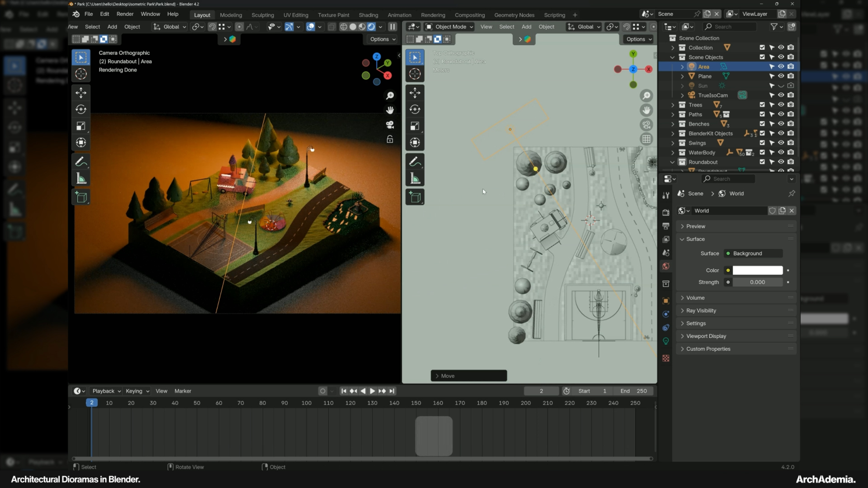The height and width of the screenshot is (488, 868).
Task: Expand the Swings collection in outliner
Action: click(673, 143)
